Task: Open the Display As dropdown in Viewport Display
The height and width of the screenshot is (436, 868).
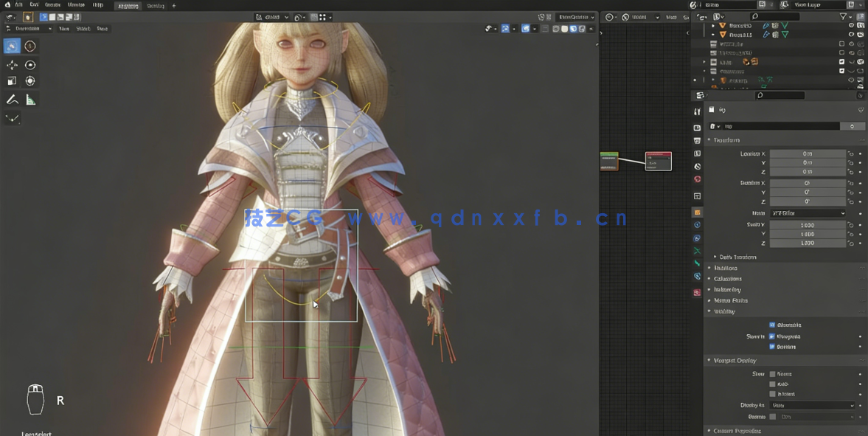Action: tap(813, 404)
